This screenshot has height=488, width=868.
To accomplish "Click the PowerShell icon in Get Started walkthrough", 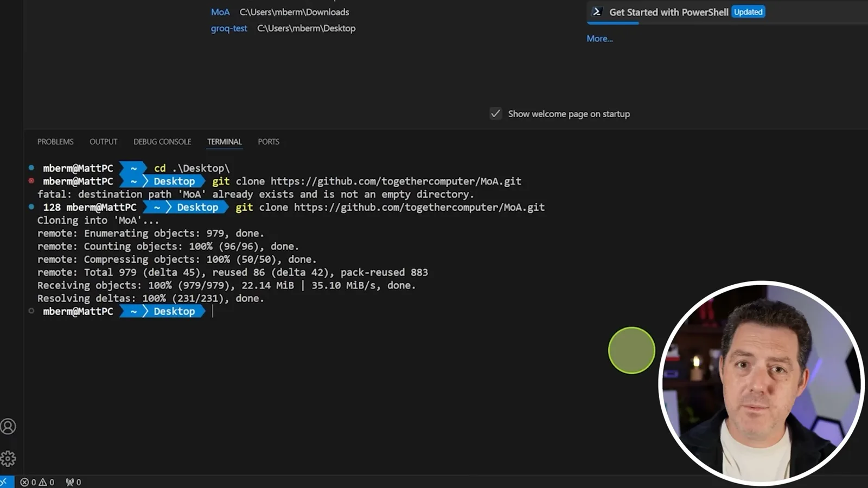I will click(x=597, y=11).
